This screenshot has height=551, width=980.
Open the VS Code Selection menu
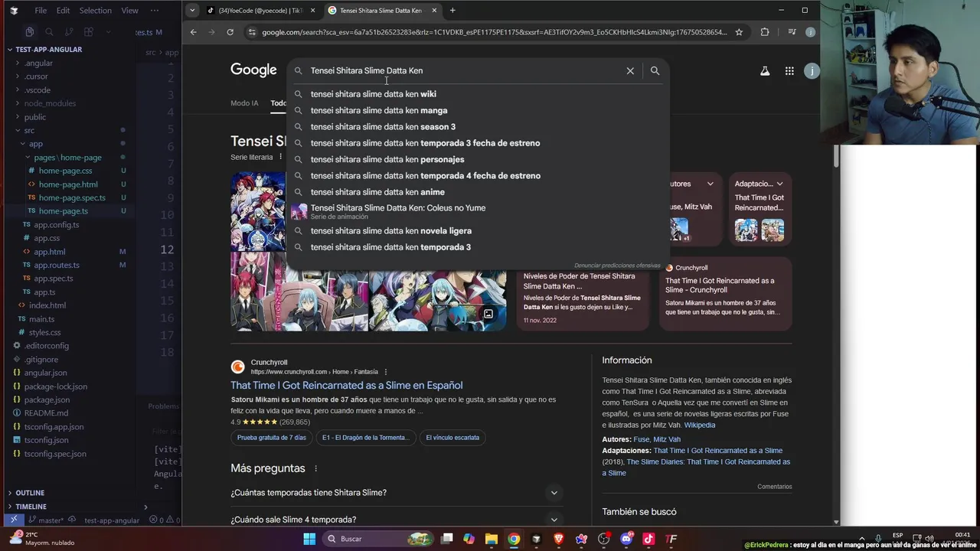96,11
